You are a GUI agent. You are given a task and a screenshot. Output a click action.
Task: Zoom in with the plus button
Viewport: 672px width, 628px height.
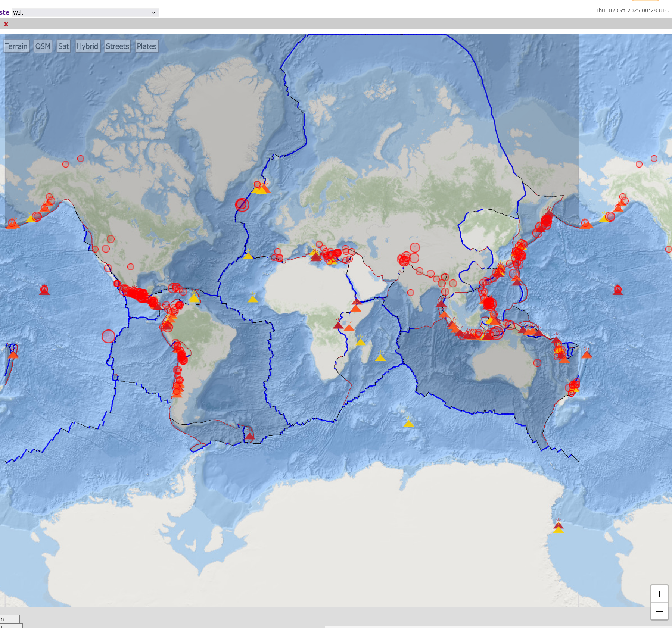click(x=659, y=594)
